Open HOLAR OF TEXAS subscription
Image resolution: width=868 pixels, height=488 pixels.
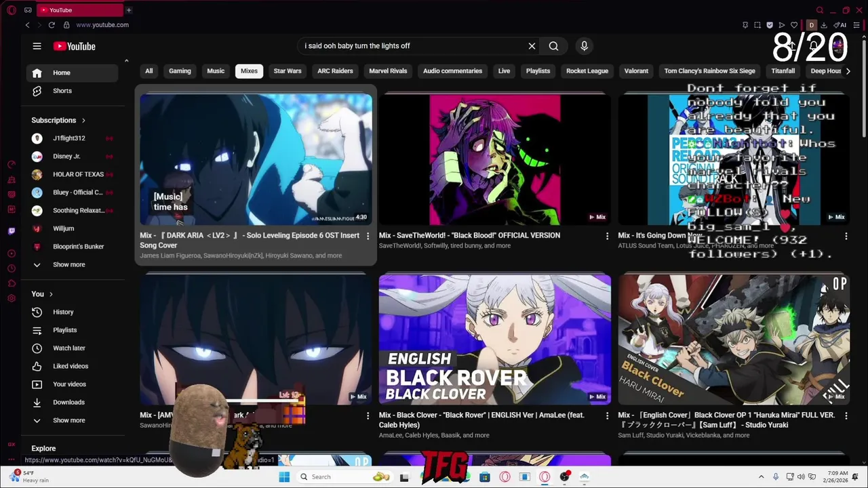point(73,174)
